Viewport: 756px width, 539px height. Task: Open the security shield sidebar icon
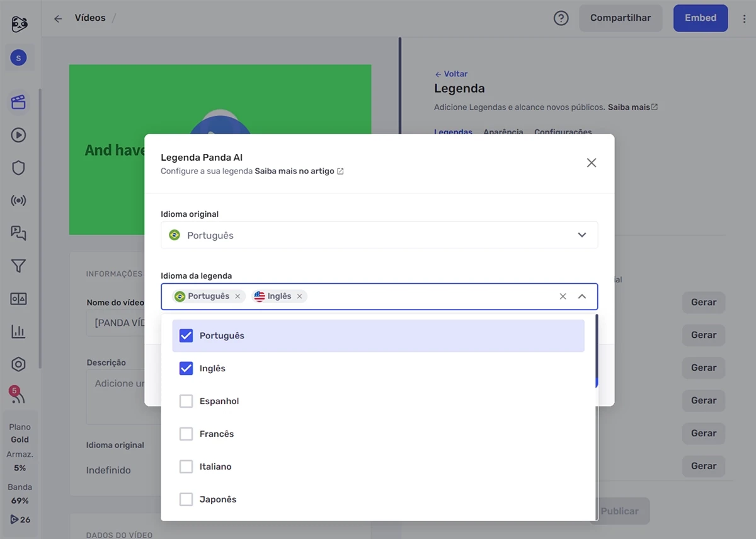tap(18, 168)
